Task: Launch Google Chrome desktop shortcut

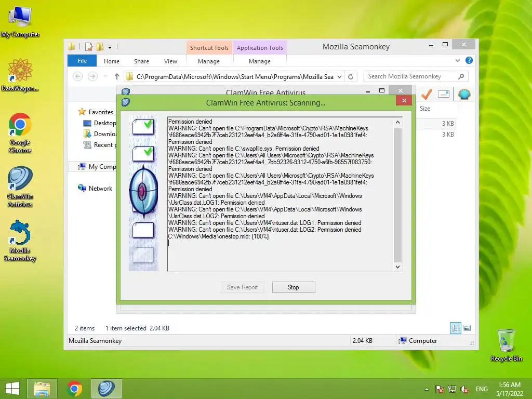Action: click(20, 132)
